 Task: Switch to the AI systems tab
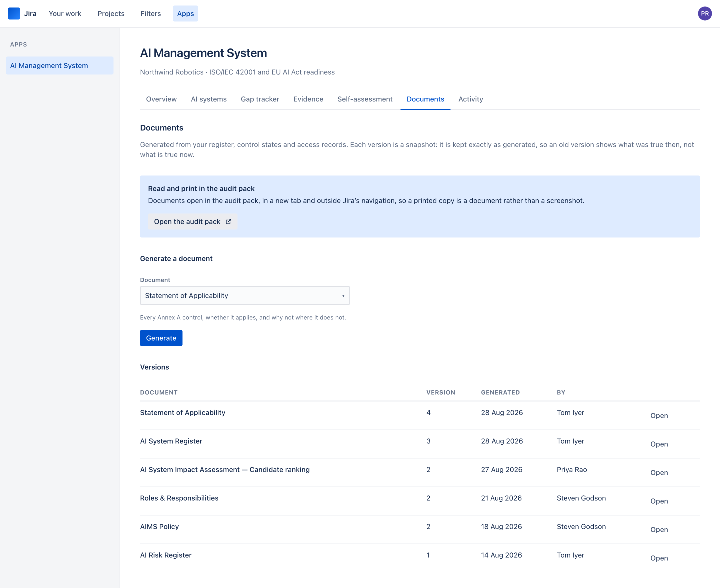coord(208,99)
